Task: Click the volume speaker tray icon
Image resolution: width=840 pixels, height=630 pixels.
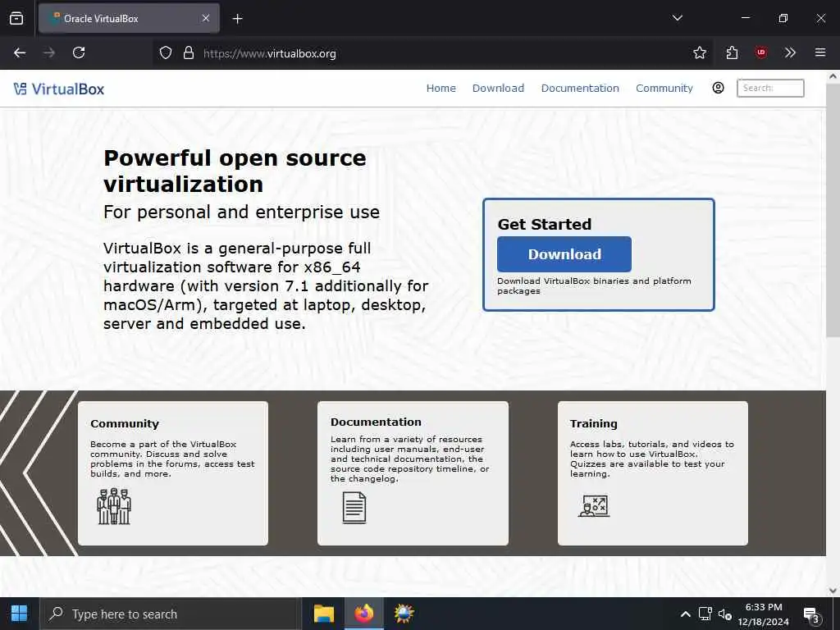Action: coord(725,614)
